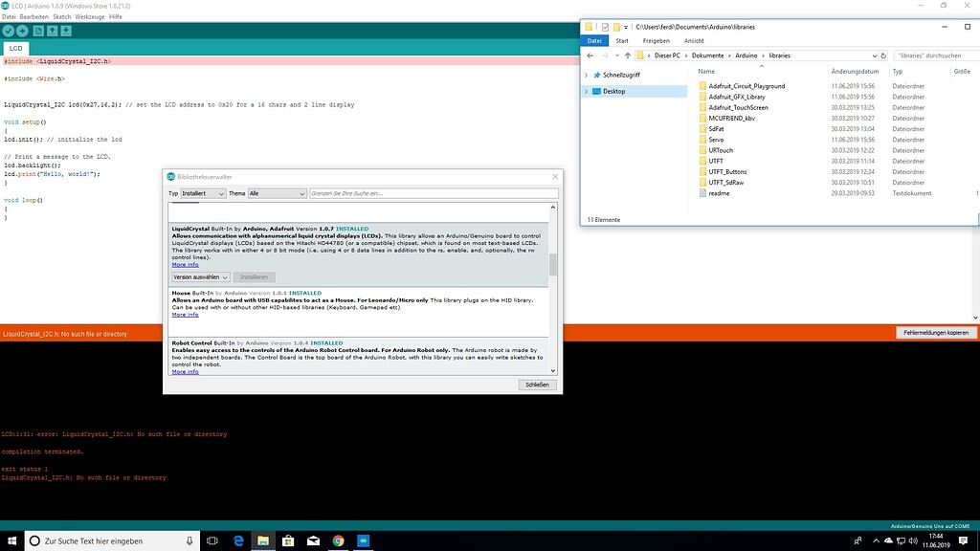This screenshot has width=980, height=551.
Task: Expand the Schnellzugriff tree node
Action: (587, 75)
